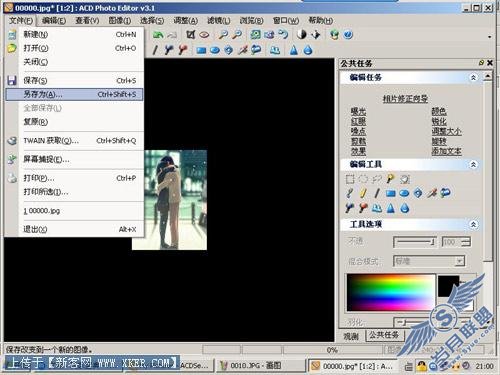500x375 pixels.
Task: Collapse the 编辑任务 section
Action: (x=473, y=78)
